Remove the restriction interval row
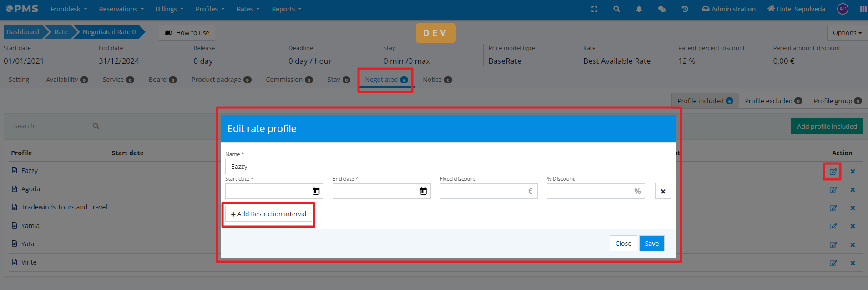The width and height of the screenshot is (868, 290). coord(663,191)
